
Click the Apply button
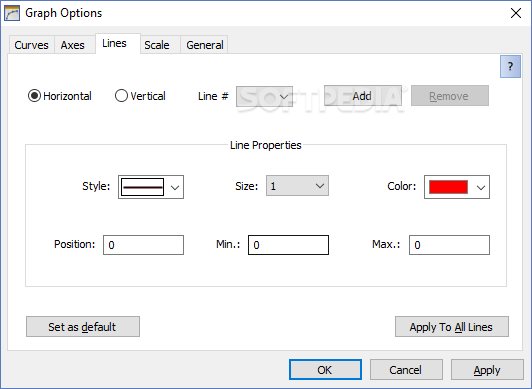(487, 370)
